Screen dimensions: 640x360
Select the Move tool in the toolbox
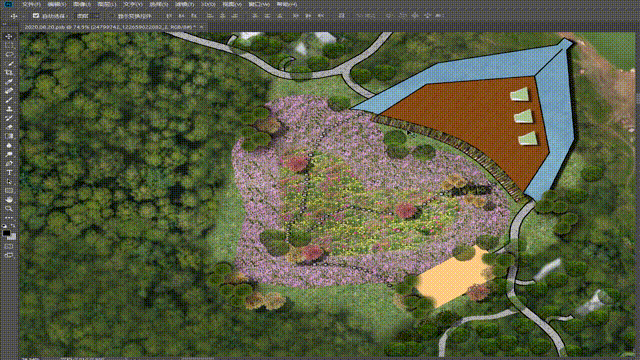[9, 37]
